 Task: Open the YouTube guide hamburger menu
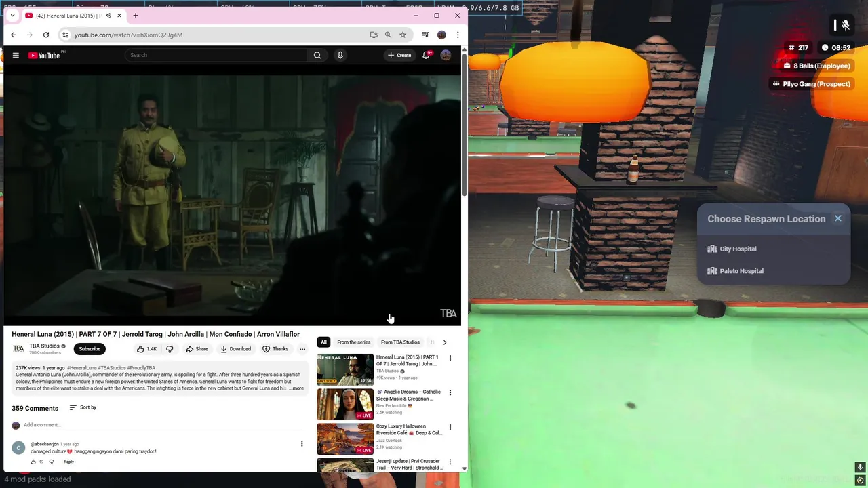click(x=16, y=55)
